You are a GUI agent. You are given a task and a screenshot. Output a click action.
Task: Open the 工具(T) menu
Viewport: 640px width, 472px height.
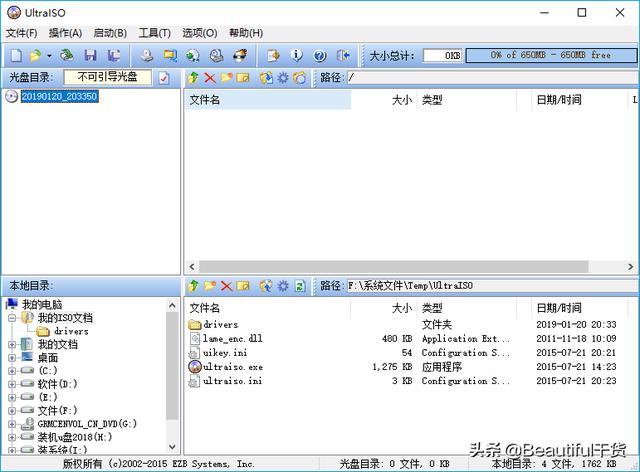pos(155,33)
